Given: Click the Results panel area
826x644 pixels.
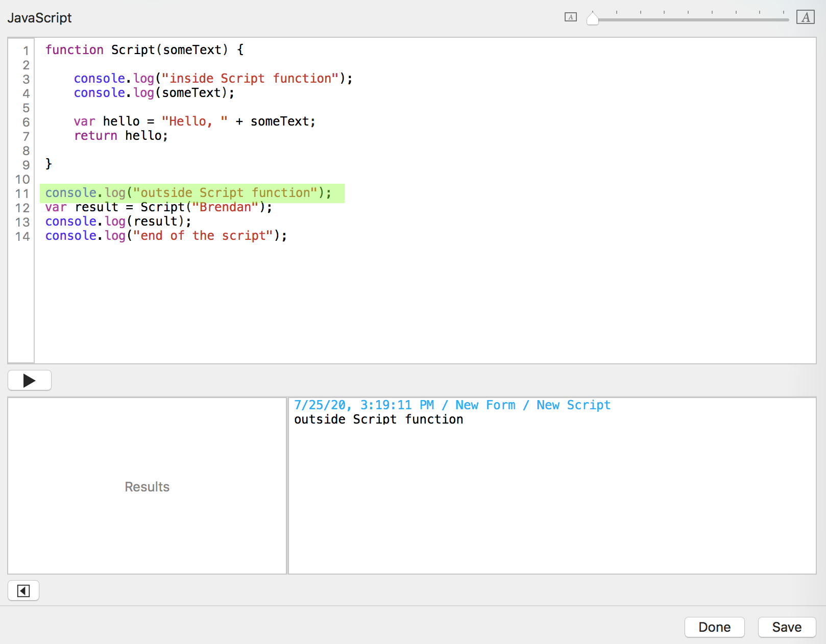Looking at the screenshot, I should click(147, 486).
